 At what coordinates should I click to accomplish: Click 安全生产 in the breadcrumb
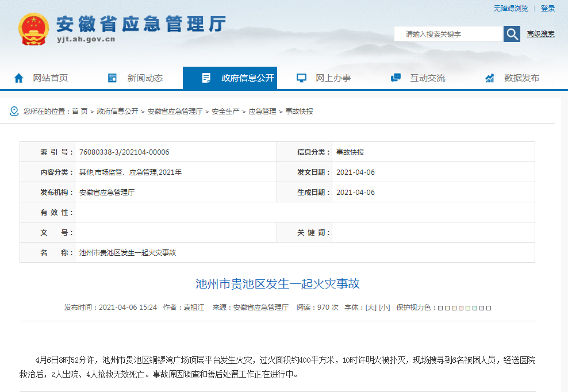(x=225, y=112)
